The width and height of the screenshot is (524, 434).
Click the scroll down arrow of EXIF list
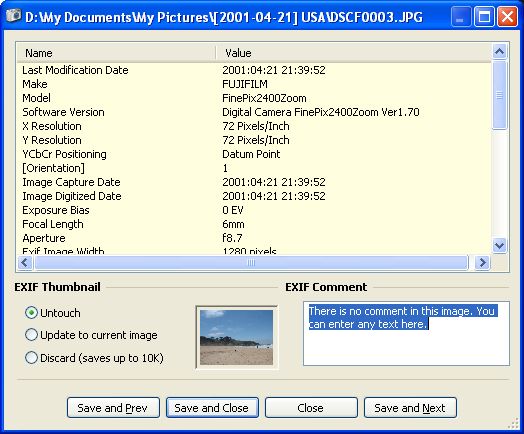[499, 246]
